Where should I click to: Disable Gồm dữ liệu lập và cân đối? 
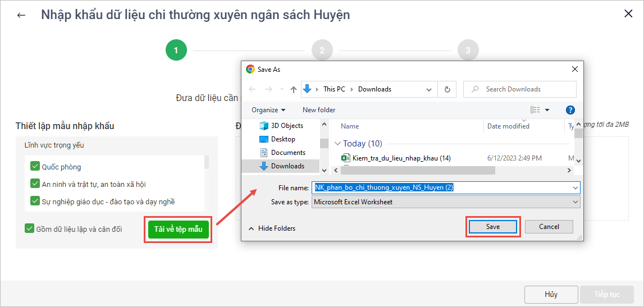click(30, 228)
